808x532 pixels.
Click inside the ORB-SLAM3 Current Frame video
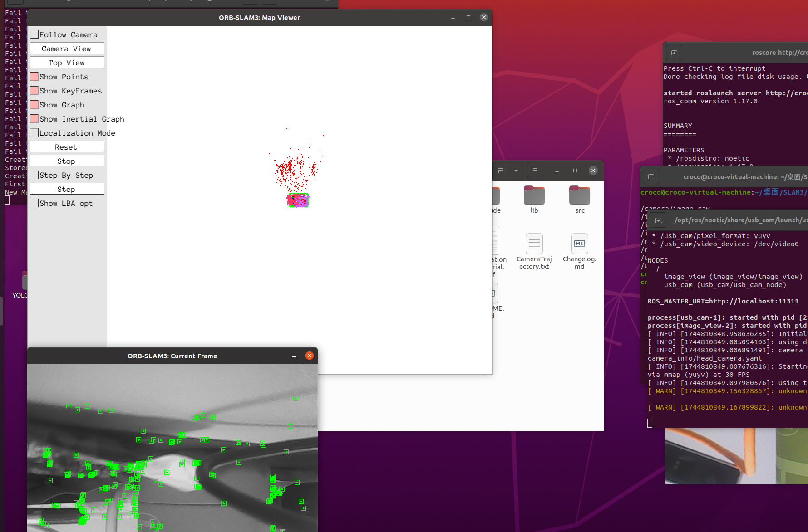[x=172, y=449]
